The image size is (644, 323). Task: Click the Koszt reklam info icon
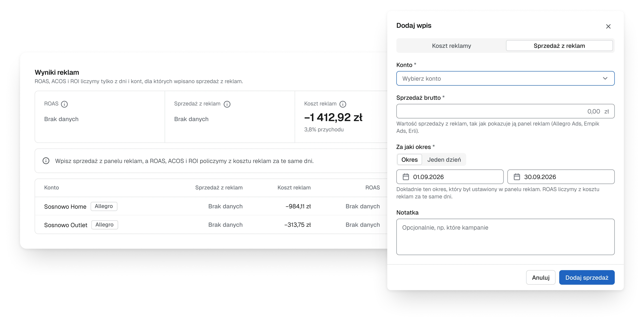tap(343, 104)
